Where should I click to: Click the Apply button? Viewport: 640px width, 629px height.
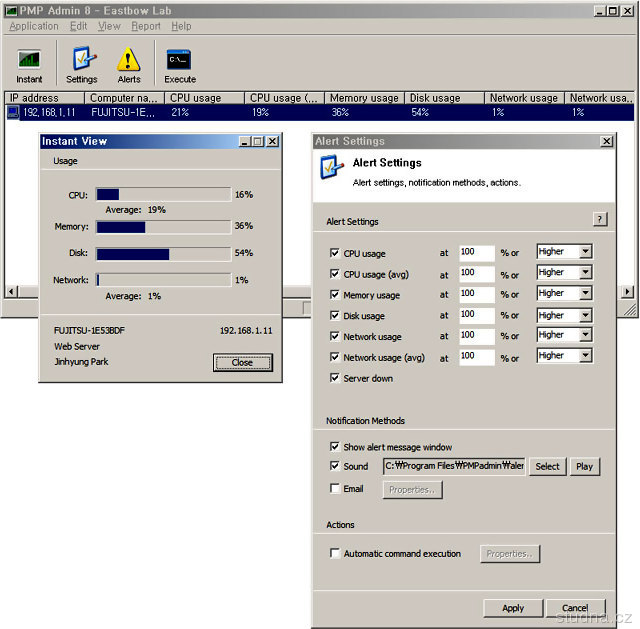point(513,608)
